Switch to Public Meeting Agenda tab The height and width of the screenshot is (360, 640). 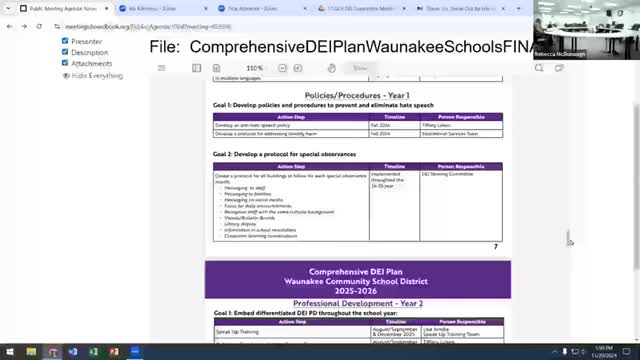(x=63, y=9)
